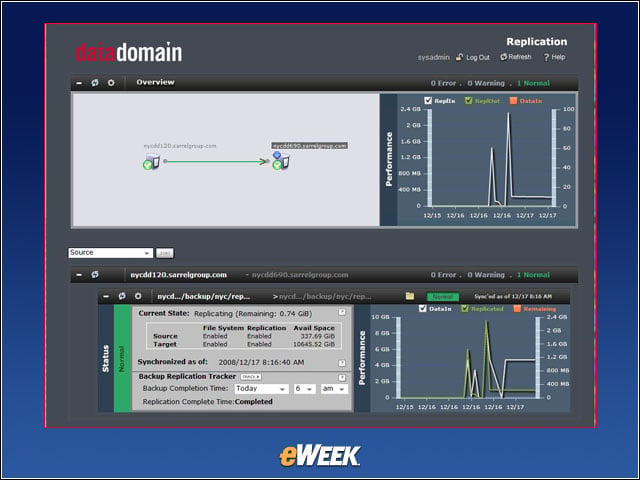This screenshot has width=640, height=480.
Task: Toggle the ReplOut checkbox in overview chart
Action: (x=469, y=100)
